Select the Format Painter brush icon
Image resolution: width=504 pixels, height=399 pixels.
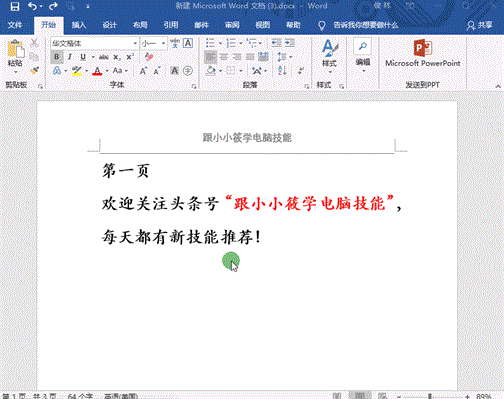click(34, 70)
